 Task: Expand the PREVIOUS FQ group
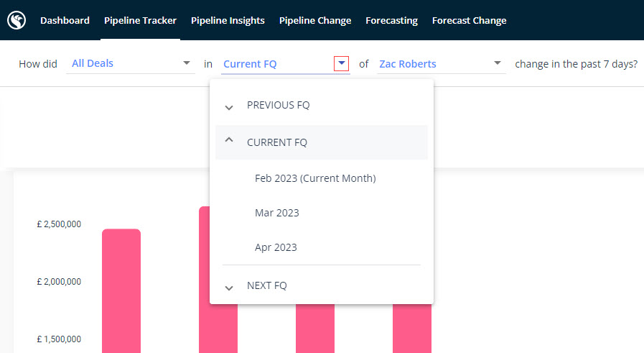coord(279,105)
